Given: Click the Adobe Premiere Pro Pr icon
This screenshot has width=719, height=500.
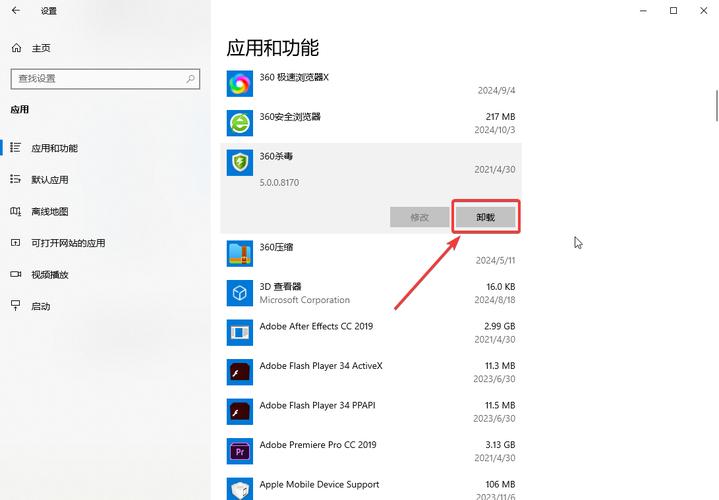Looking at the screenshot, I should (240, 451).
